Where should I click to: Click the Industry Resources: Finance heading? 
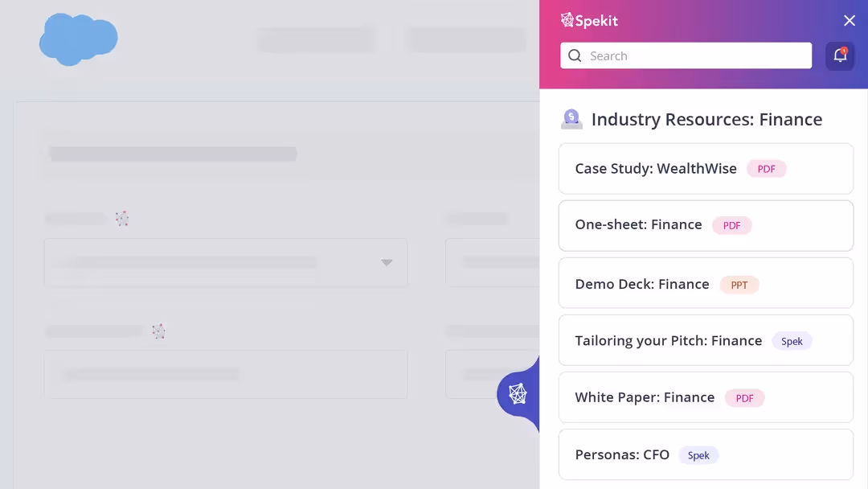[x=706, y=119]
